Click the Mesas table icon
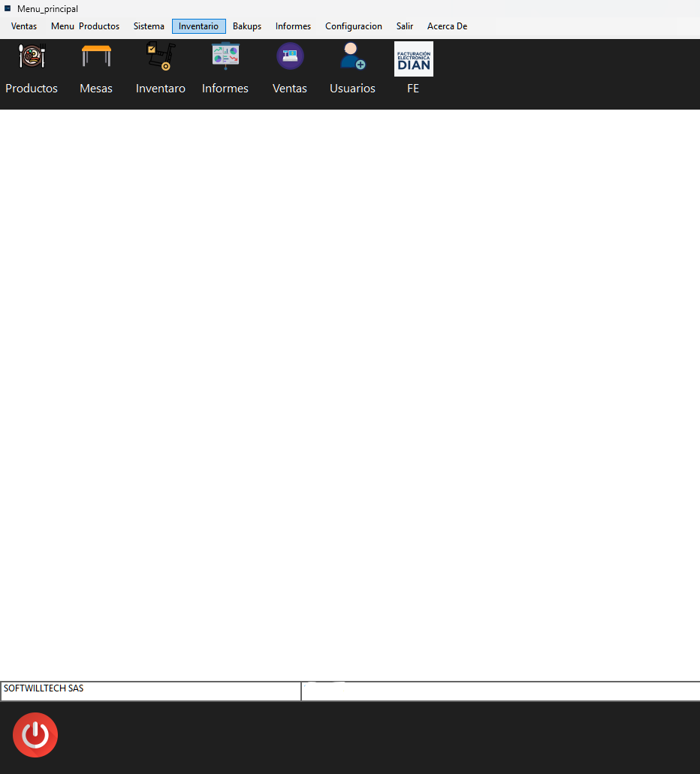This screenshot has height=774, width=700. click(96, 57)
